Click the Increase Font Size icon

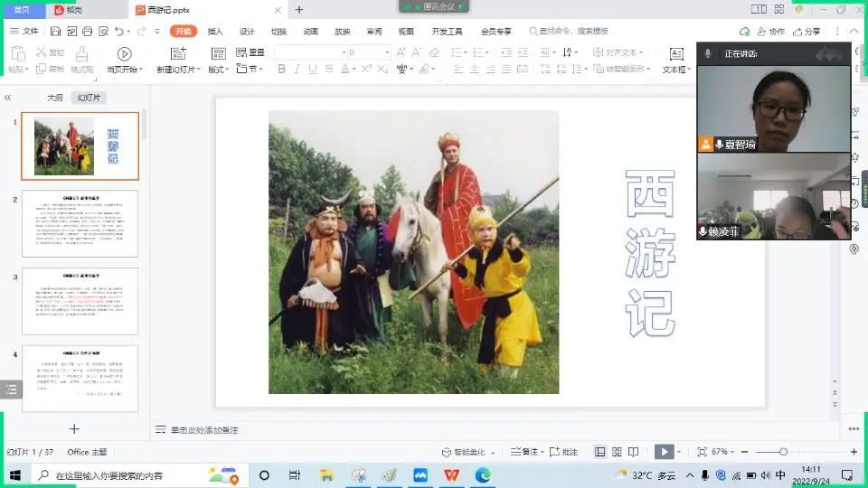[401, 52]
